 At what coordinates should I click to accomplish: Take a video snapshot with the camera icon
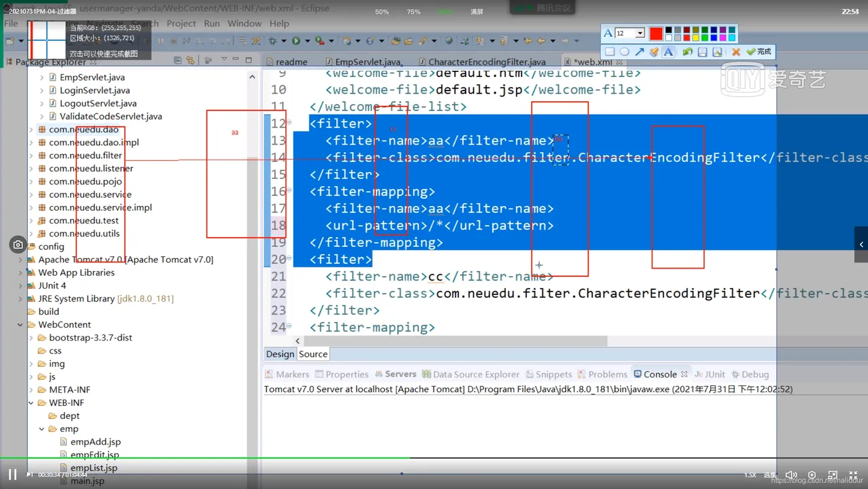[18, 244]
